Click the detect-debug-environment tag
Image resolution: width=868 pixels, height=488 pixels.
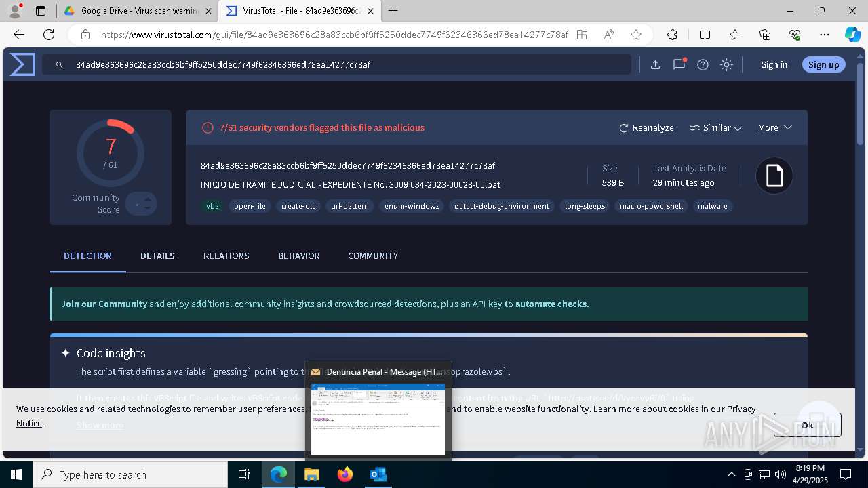tap(502, 206)
